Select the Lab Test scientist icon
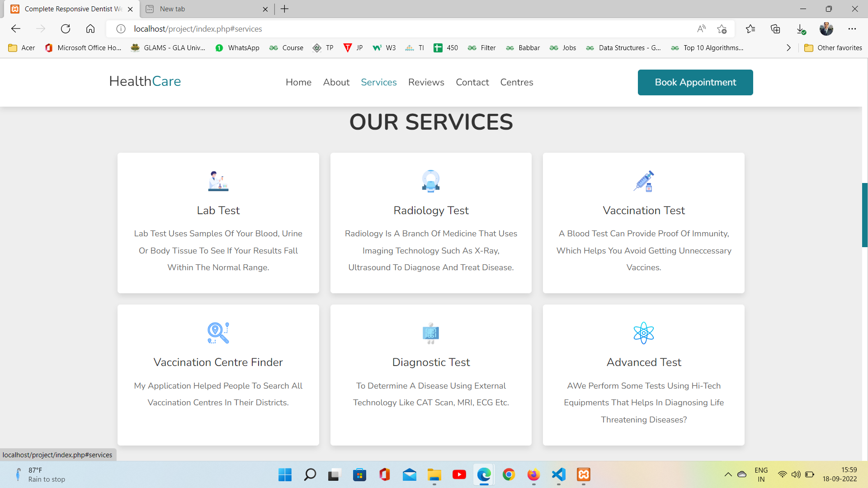The height and width of the screenshot is (488, 868). click(218, 181)
